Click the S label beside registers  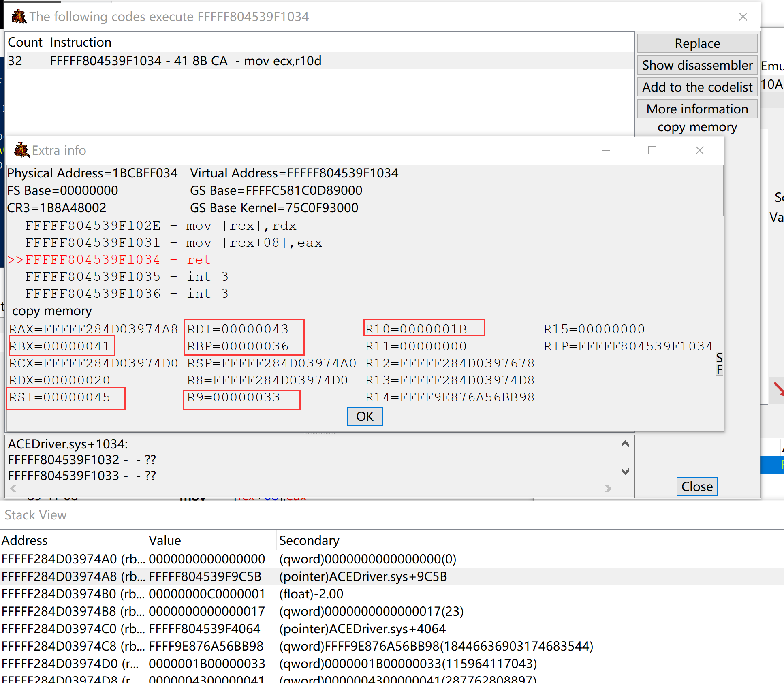point(719,357)
